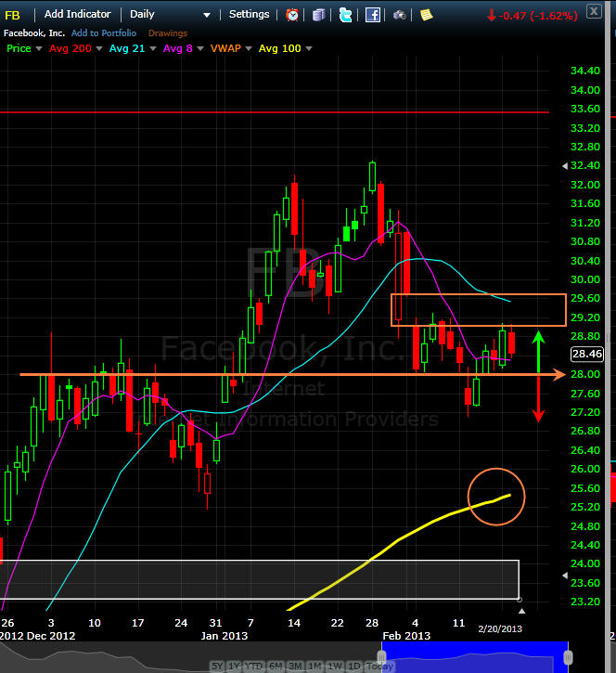This screenshot has height=673, width=616.
Task: Click the FB ticker symbol
Action: coord(12,16)
